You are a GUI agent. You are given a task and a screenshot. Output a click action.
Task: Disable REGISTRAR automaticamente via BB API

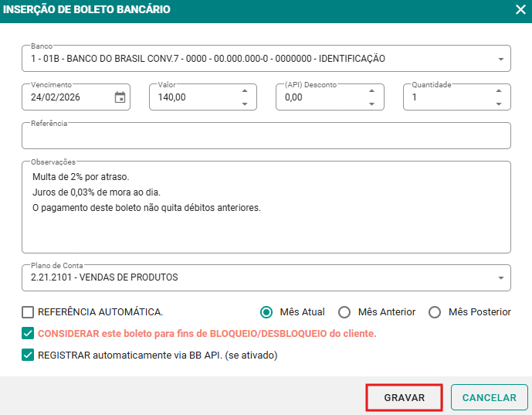29,355
